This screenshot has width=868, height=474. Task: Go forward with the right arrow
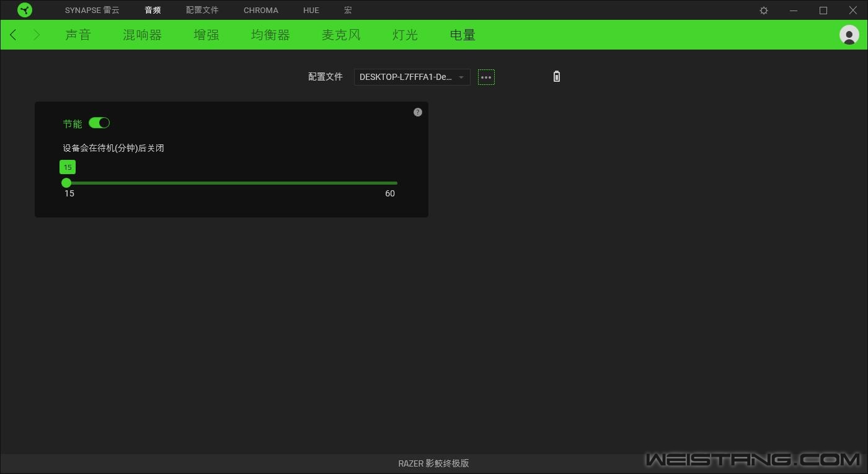click(x=36, y=35)
